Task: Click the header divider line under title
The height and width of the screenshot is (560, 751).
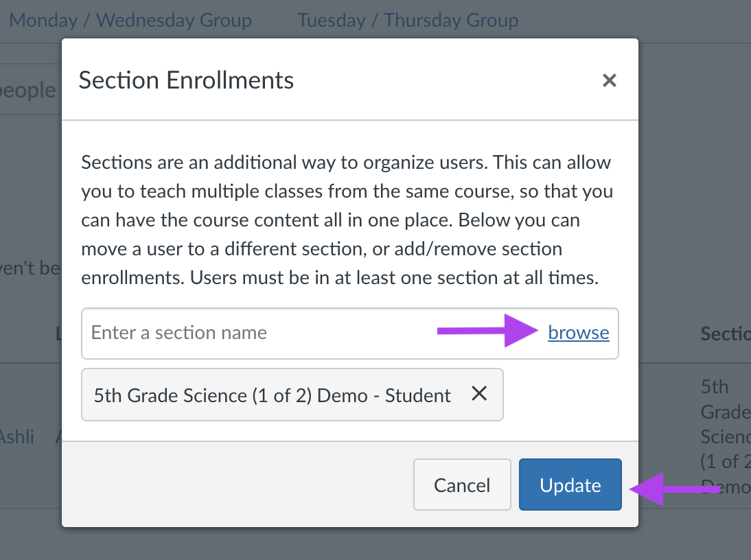Action: coord(350,119)
